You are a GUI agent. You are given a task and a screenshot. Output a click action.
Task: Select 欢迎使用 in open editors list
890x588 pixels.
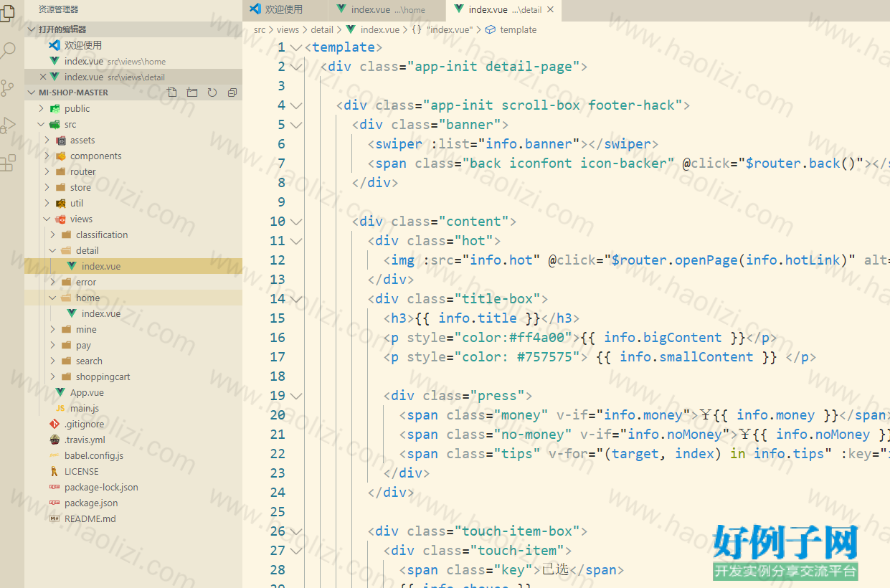(x=133, y=45)
